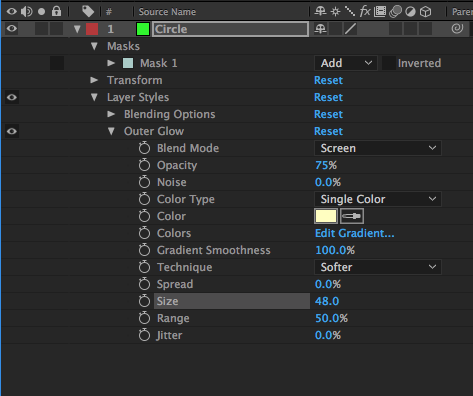Viewport: 473px width, 396px height.
Task: Click the label tag column header icon
Action: (x=88, y=12)
